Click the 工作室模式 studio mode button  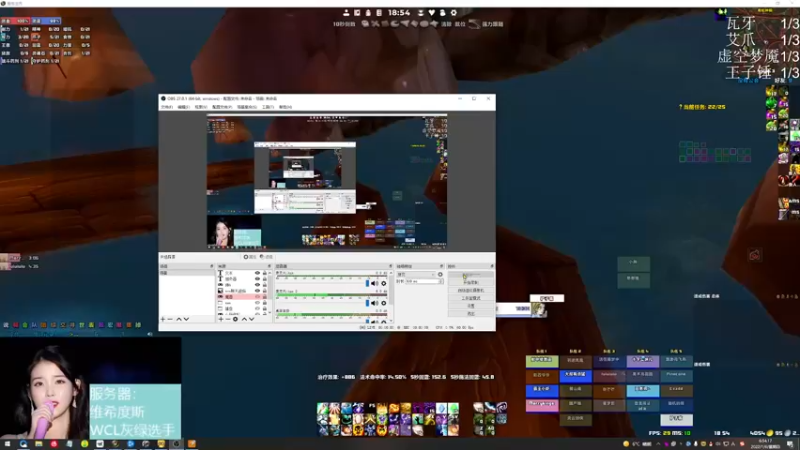click(x=471, y=298)
